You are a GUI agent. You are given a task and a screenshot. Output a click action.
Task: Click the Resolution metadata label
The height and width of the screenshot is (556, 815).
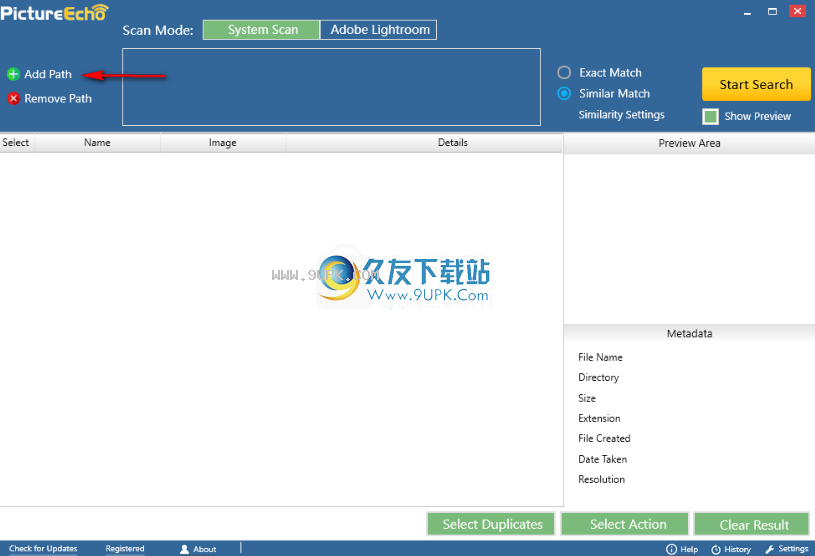(602, 480)
